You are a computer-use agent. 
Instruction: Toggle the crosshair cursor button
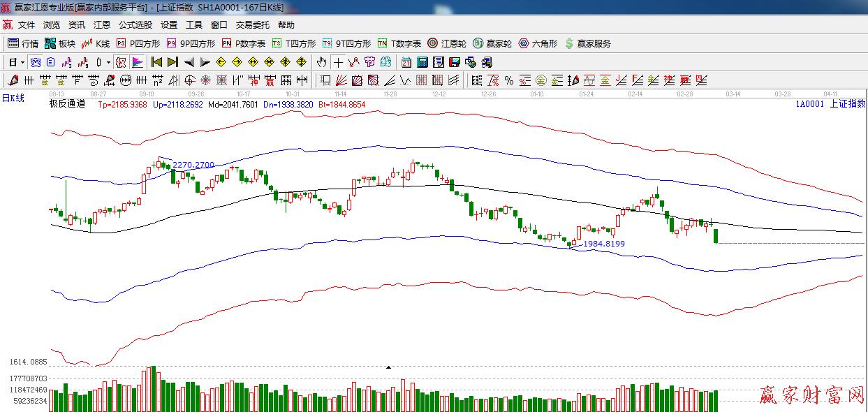(x=338, y=62)
